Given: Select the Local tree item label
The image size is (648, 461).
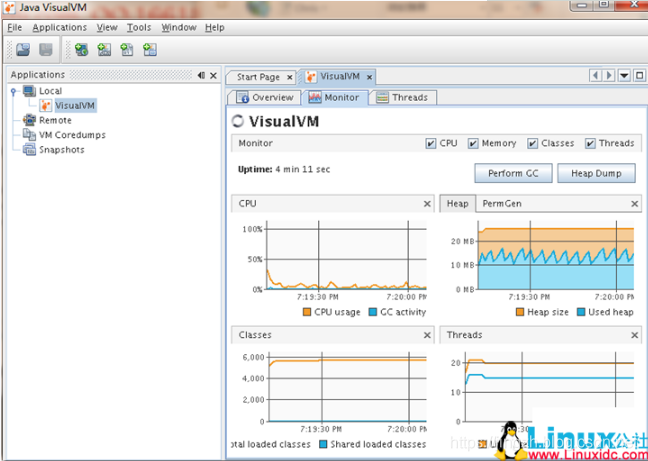Looking at the screenshot, I should (50, 91).
